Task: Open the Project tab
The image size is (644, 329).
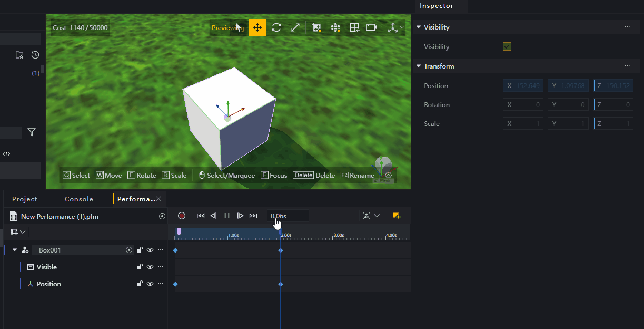Action: pos(24,199)
